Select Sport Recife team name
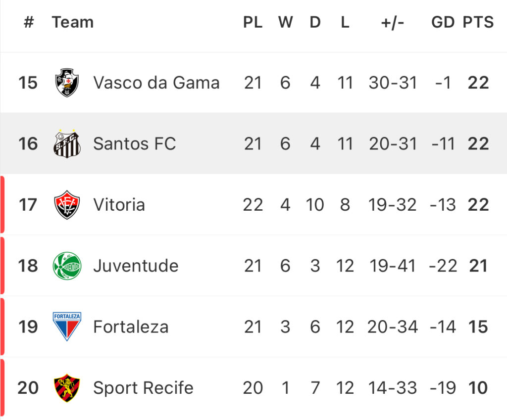Viewport: 507px width, 420px height. 143,388
